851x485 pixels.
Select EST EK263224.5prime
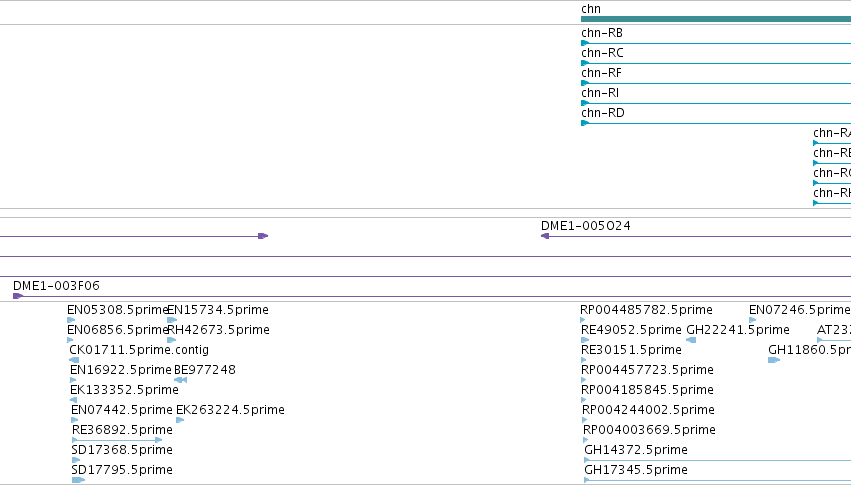point(230,410)
